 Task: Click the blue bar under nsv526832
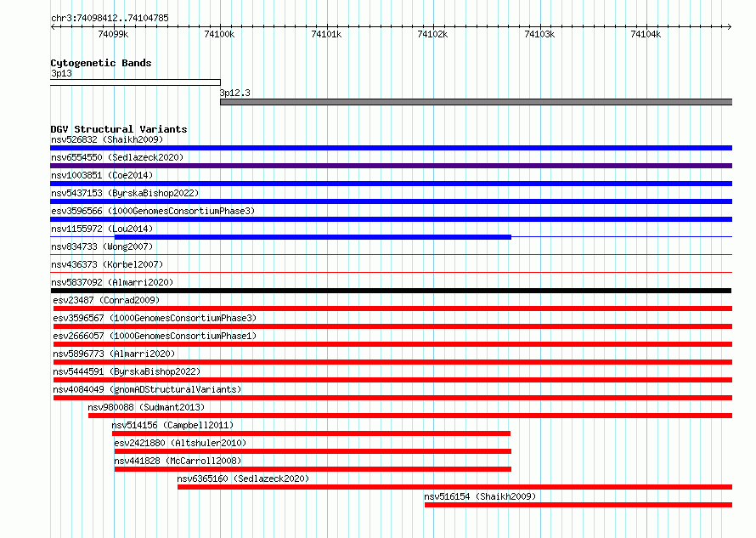coord(391,148)
